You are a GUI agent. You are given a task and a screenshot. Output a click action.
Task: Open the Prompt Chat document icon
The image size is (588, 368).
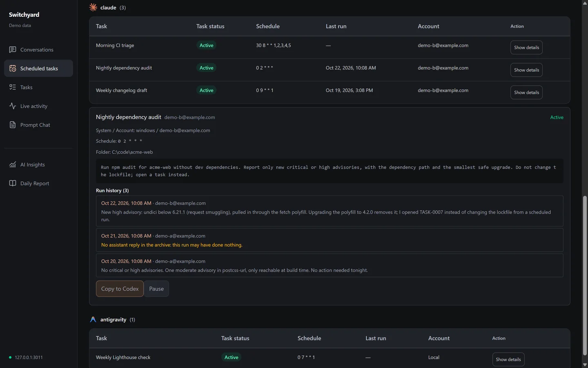(13, 125)
